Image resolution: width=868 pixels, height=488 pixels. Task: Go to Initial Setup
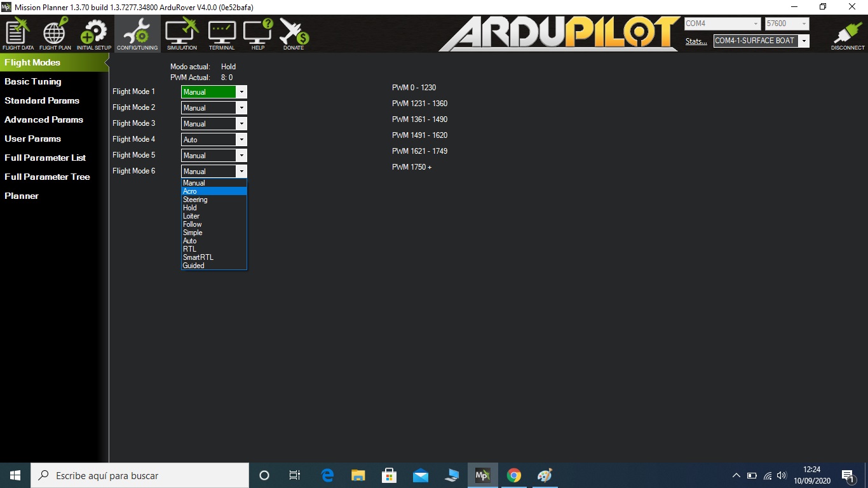(94, 34)
